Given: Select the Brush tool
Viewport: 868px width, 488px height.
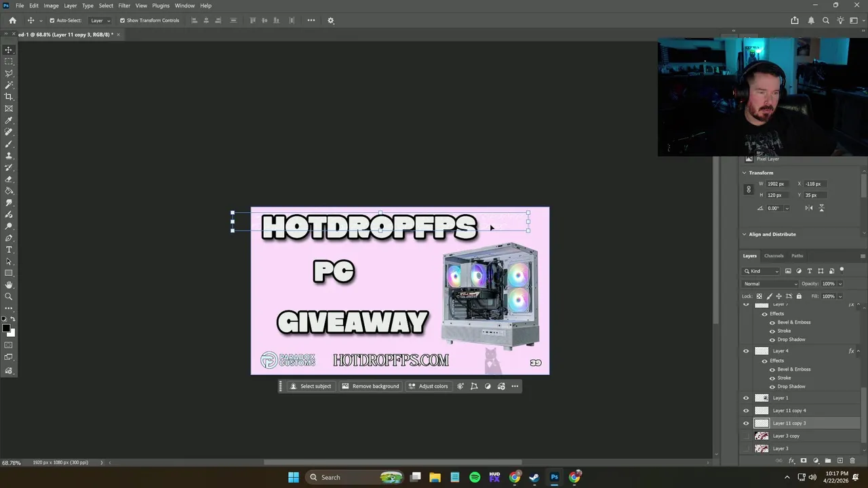Looking at the screenshot, I should coord(9,144).
